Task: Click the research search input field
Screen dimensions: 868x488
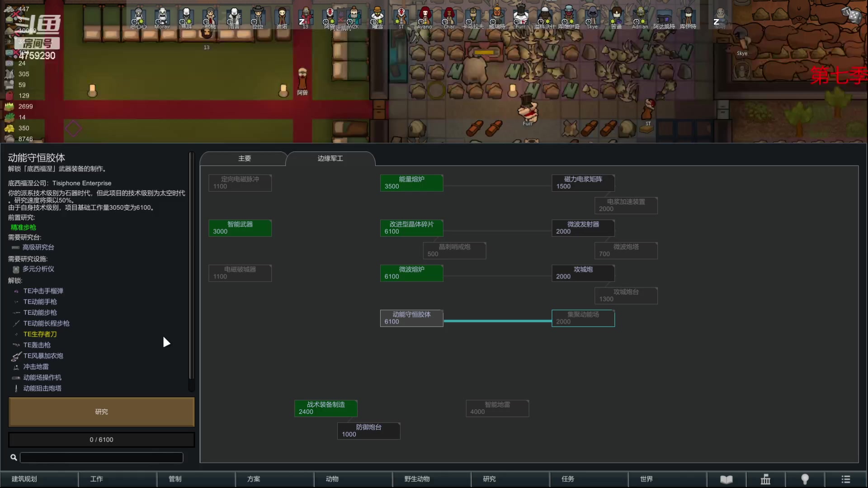Action: pyautogui.click(x=102, y=458)
